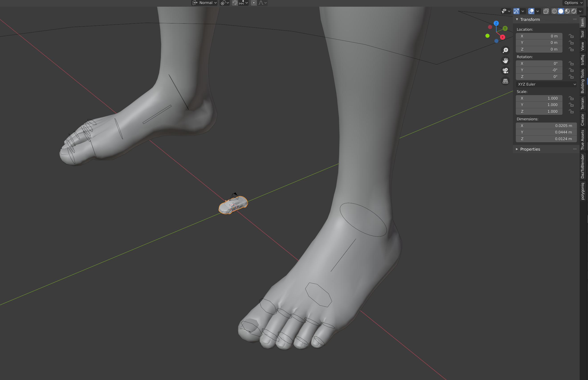Open the Normal orientation dropdown
The image size is (588, 380).
205,3
